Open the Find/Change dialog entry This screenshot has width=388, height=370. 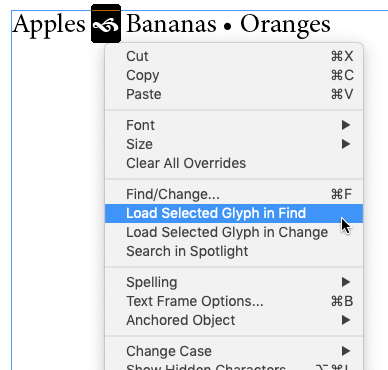click(234, 194)
